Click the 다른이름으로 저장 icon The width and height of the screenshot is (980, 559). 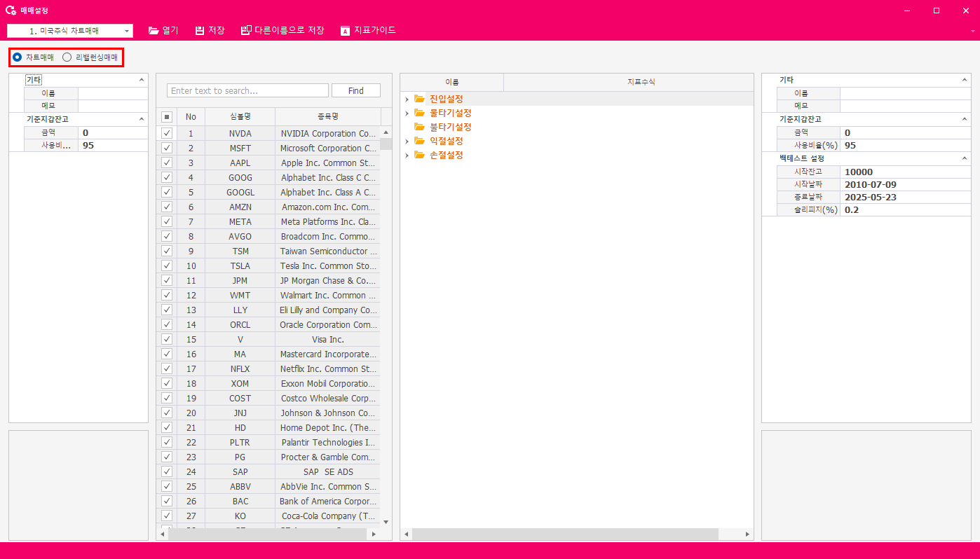[246, 31]
